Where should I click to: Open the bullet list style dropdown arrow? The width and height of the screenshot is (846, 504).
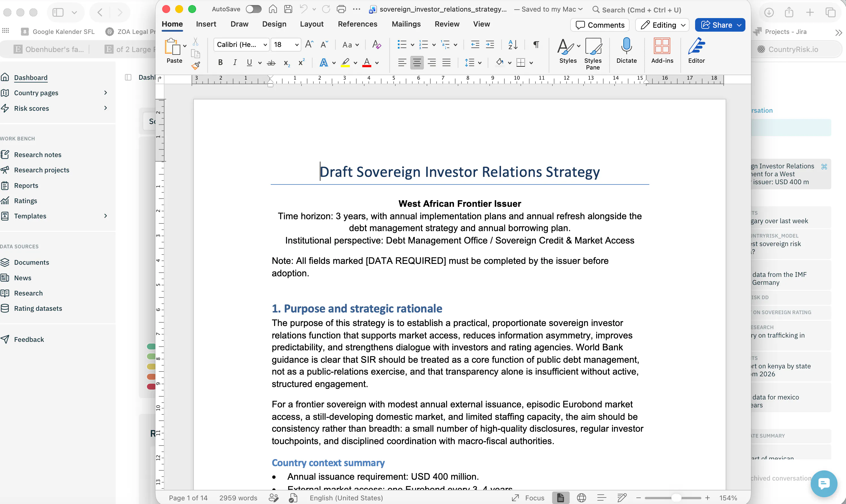pyautogui.click(x=412, y=45)
